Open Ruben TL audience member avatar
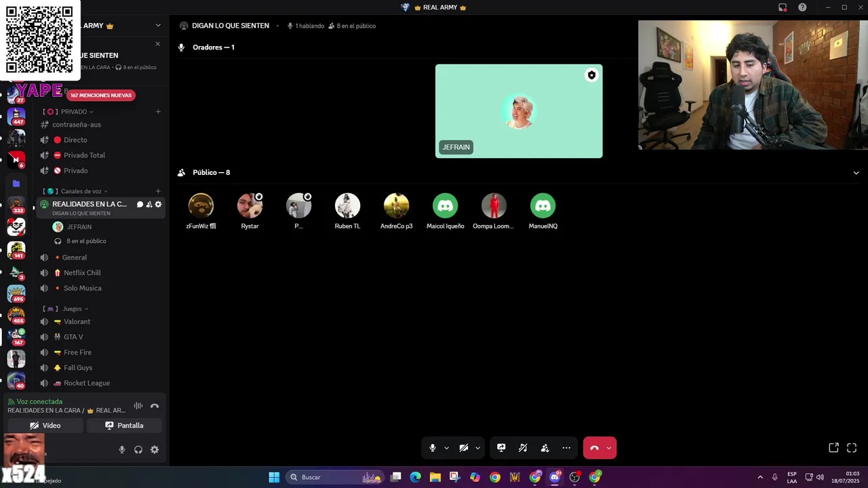This screenshot has height=488, width=868. click(347, 205)
